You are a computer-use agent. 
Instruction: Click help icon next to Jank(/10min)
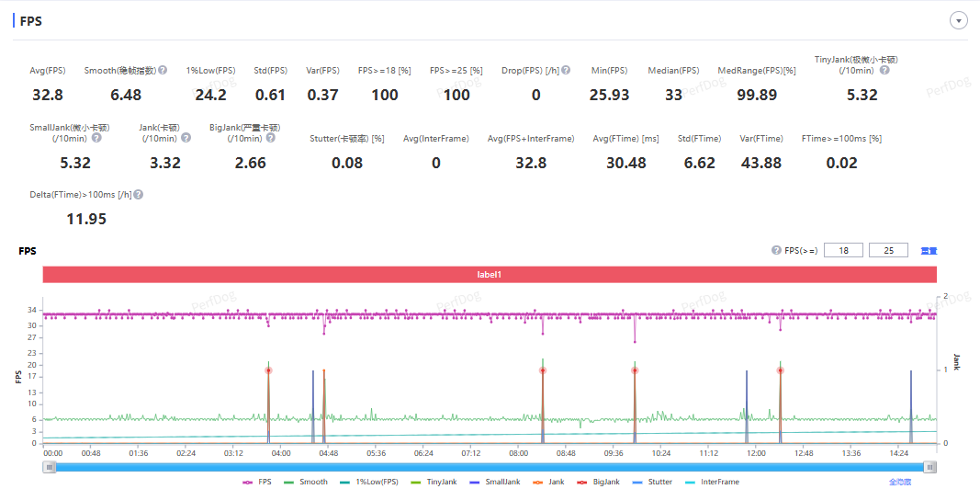pyautogui.click(x=186, y=138)
